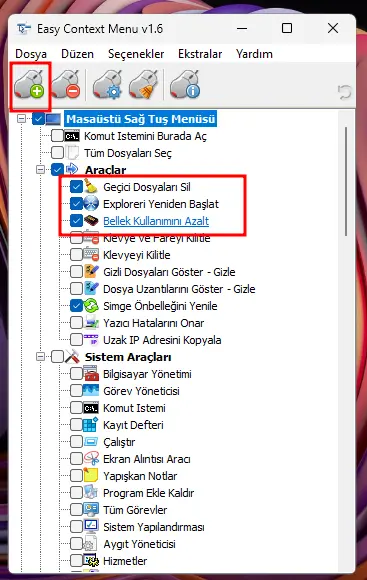Click the memory chip icon of Bellek Kullanımını Azalt
Viewport: 367px width, 580px height.
click(91, 221)
